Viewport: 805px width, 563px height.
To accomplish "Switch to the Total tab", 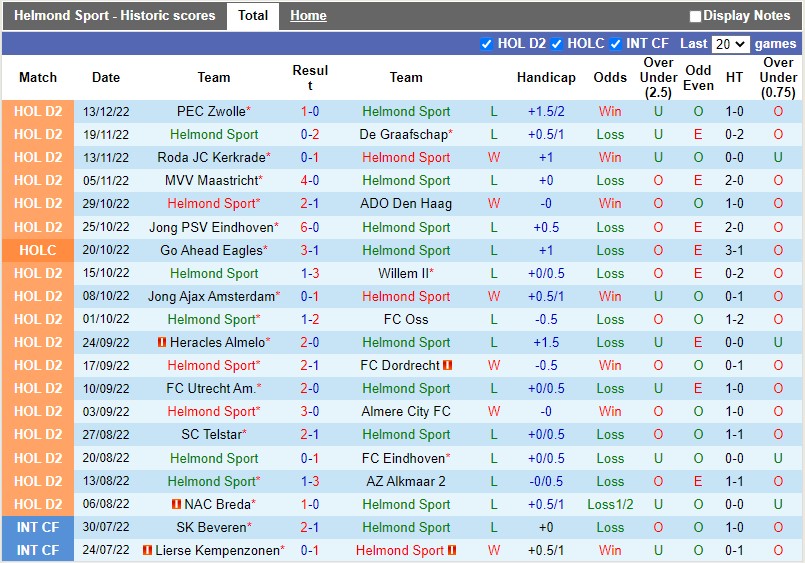I will pyautogui.click(x=253, y=15).
